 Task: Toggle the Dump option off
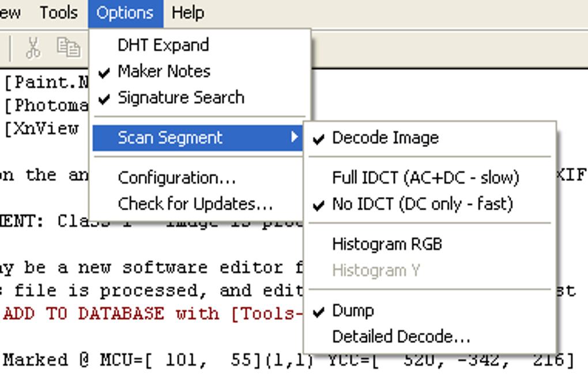[353, 311]
